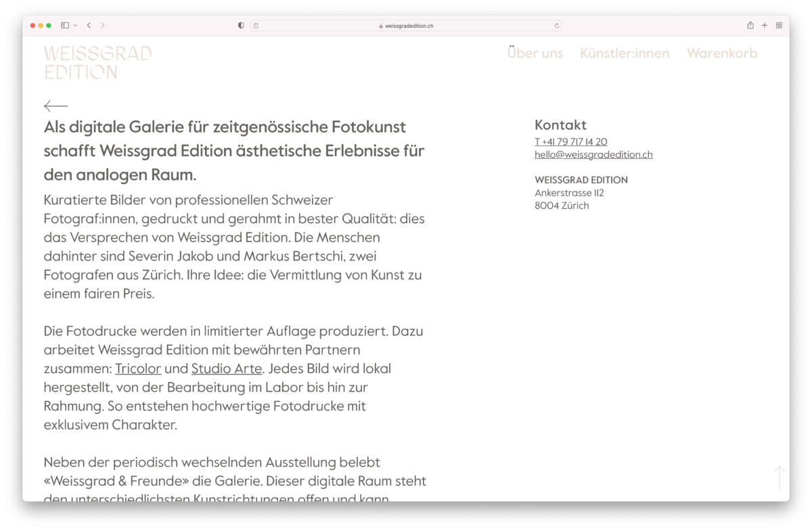Open the Reader view icon in address bar
Screen dimensions: 812x531
[256, 26]
